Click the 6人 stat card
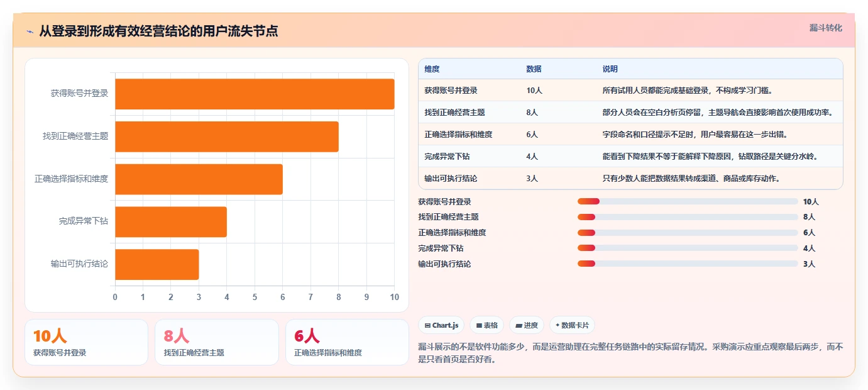This screenshot has height=390, width=868. click(x=347, y=342)
